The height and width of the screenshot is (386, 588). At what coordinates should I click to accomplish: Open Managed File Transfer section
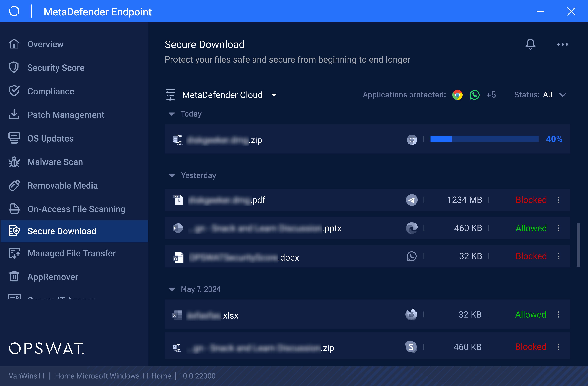coord(71,253)
